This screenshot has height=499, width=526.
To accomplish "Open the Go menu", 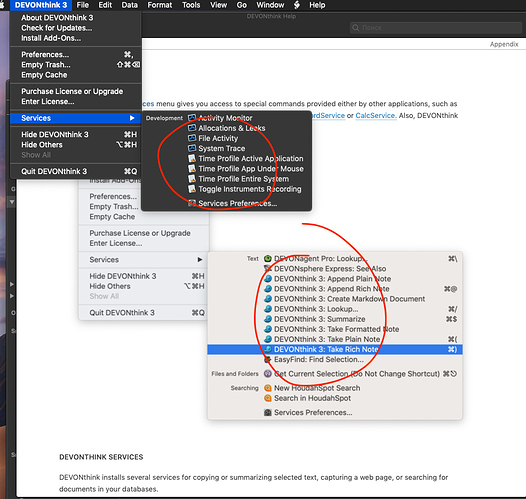I will 242,5.
